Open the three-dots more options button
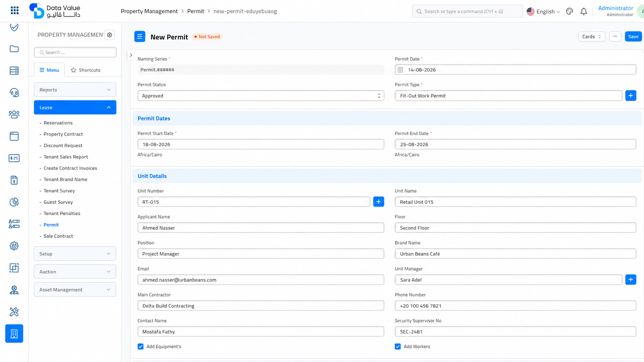 (615, 37)
